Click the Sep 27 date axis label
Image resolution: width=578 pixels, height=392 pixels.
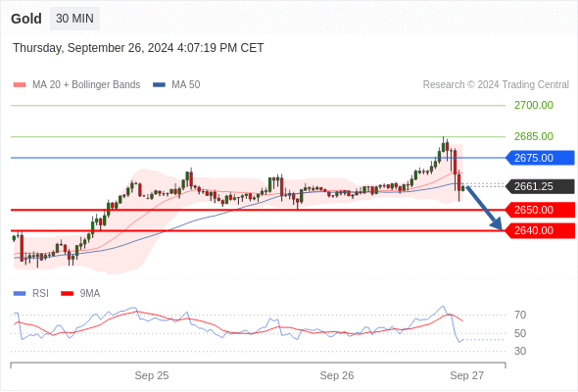pyautogui.click(x=466, y=375)
